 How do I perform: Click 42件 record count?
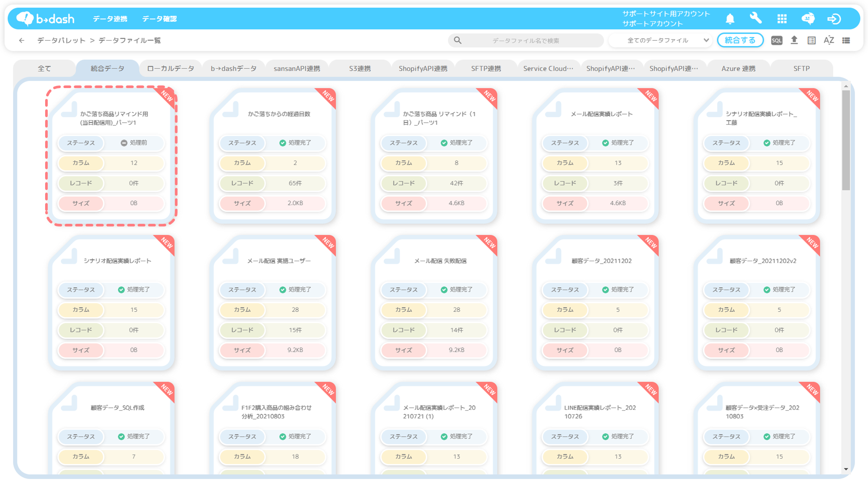[x=457, y=183]
